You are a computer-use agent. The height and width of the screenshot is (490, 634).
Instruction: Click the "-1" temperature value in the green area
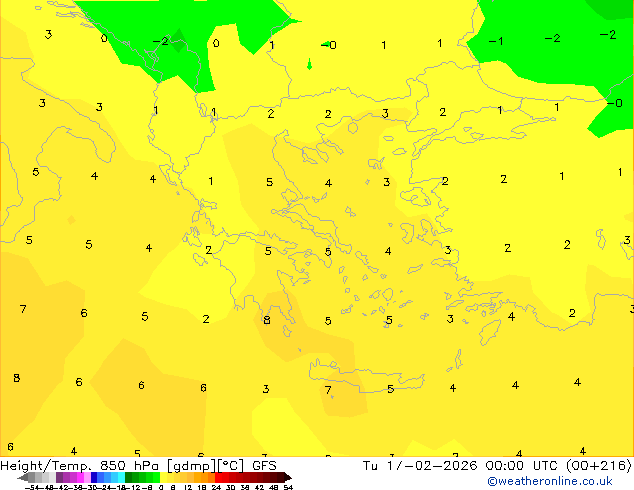point(496,41)
